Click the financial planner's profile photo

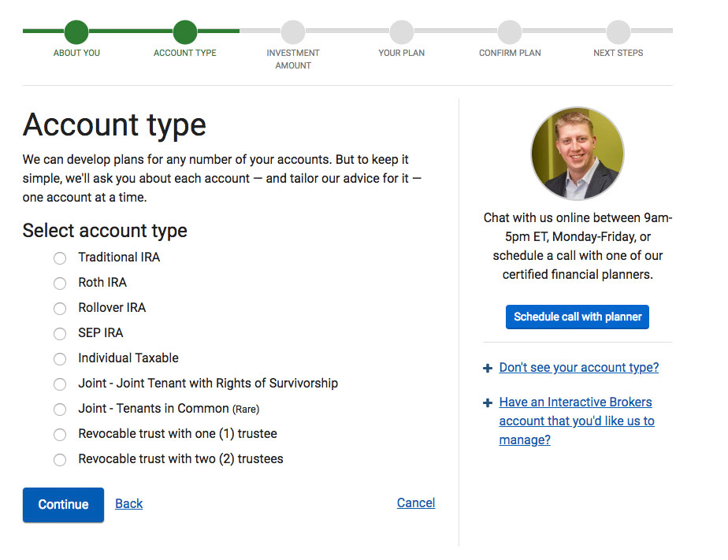pos(578,154)
